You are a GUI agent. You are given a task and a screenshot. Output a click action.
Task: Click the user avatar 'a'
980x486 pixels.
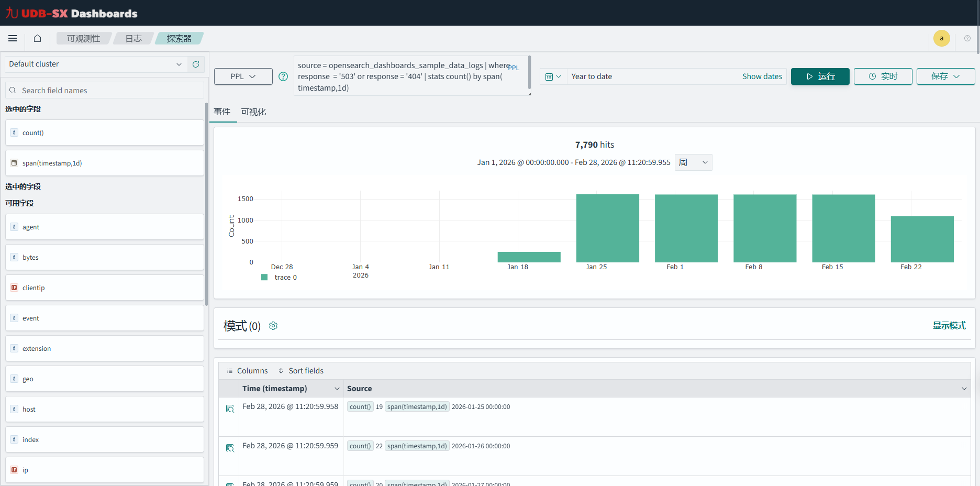941,38
